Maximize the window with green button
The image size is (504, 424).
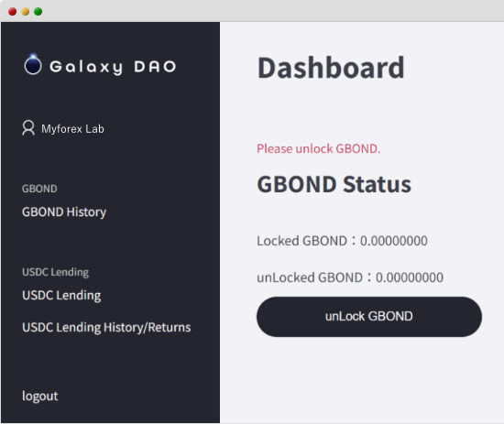[38, 12]
